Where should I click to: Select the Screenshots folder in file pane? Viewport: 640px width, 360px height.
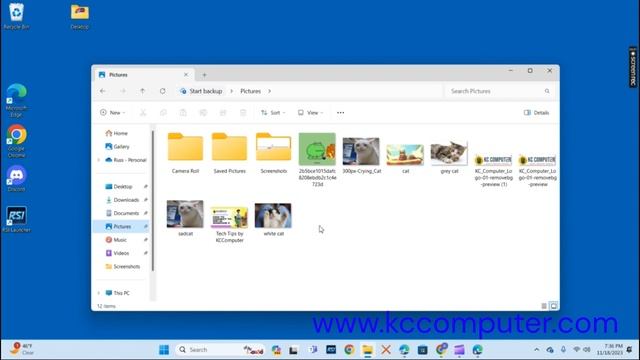click(x=273, y=153)
